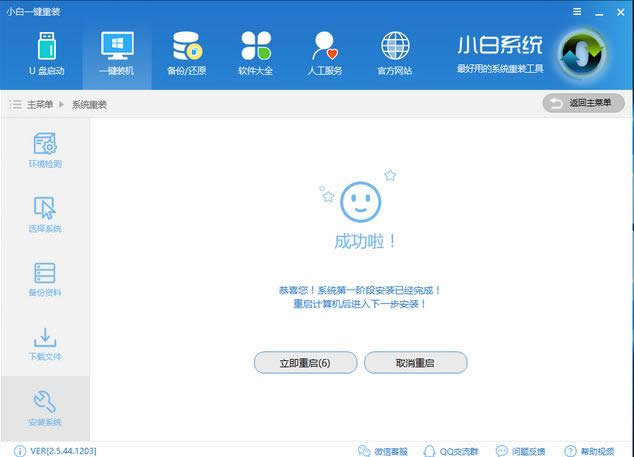Click the 小白系统 brand title

pyautogui.click(x=500, y=44)
